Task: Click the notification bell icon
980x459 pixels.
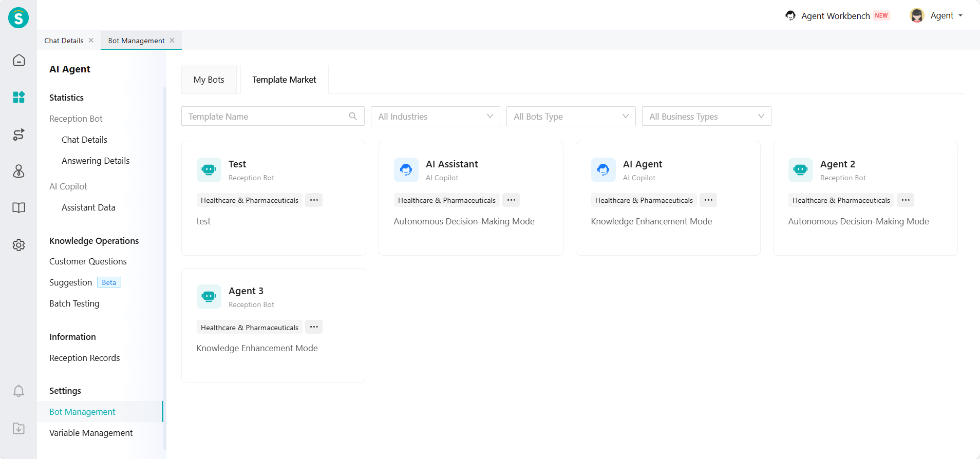Action: coord(18,391)
